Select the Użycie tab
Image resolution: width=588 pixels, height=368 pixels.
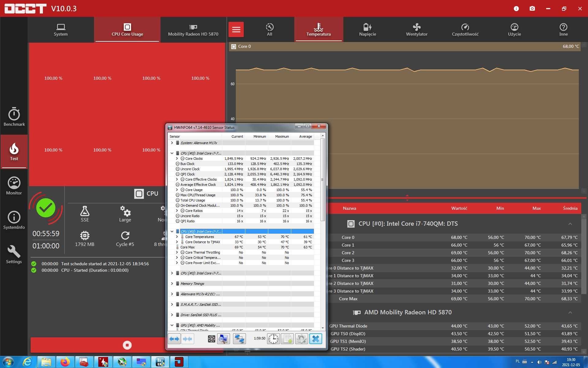(514, 30)
